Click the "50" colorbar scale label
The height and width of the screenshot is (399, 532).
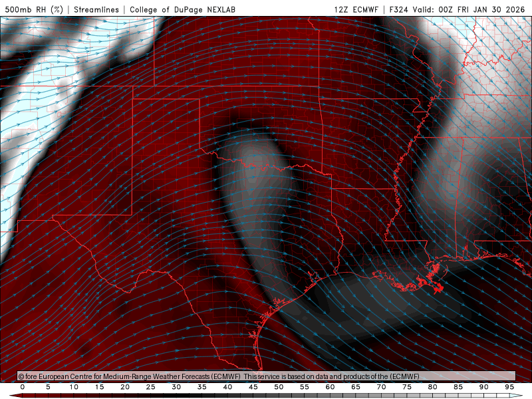279,387
